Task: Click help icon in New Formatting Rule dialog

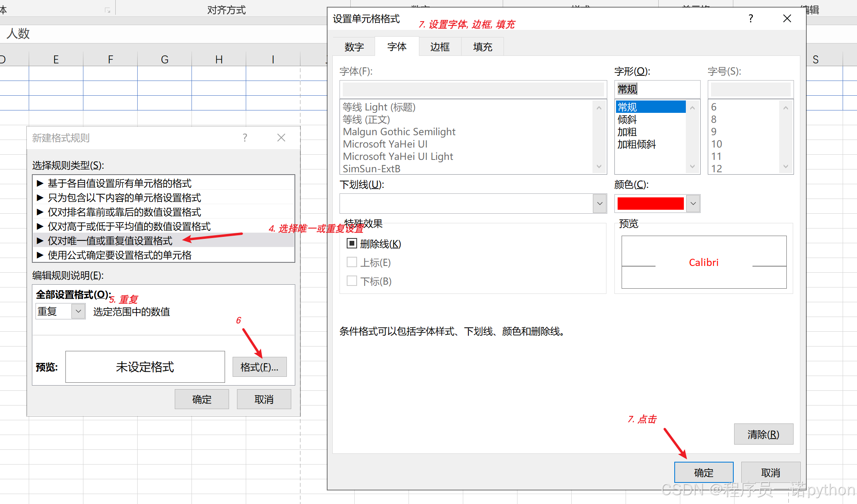Action: click(245, 138)
